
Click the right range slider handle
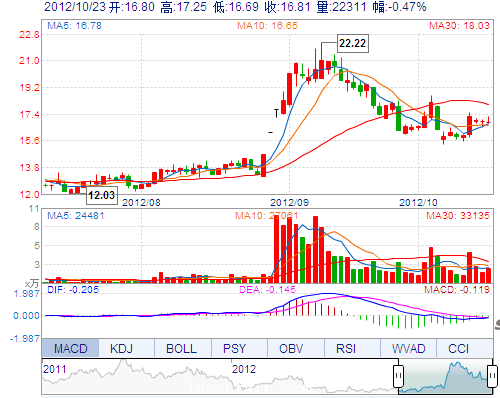coord(493,376)
